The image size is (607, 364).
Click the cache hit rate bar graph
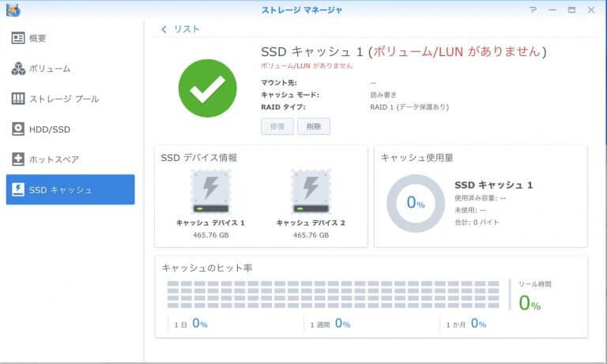(x=333, y=294)
